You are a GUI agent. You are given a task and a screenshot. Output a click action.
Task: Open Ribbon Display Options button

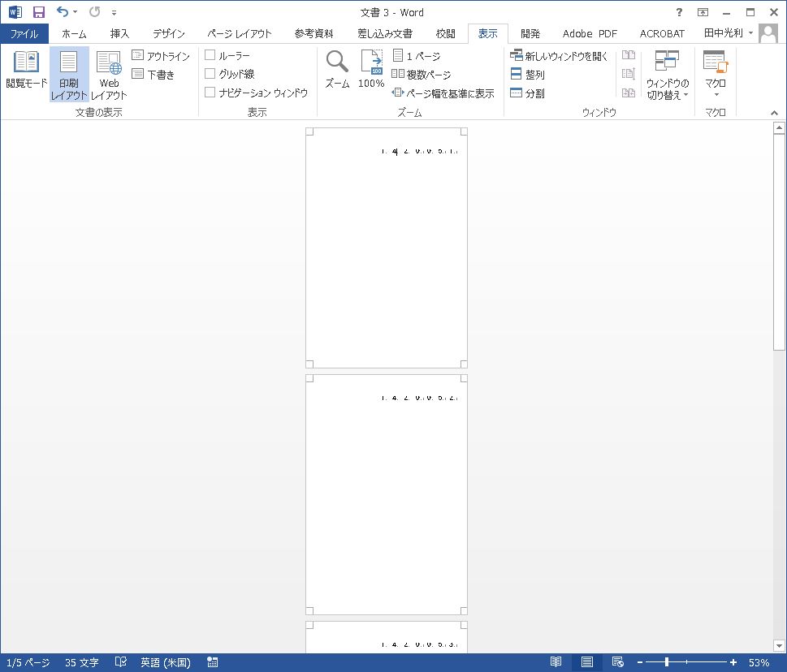(x=703, y=12)
